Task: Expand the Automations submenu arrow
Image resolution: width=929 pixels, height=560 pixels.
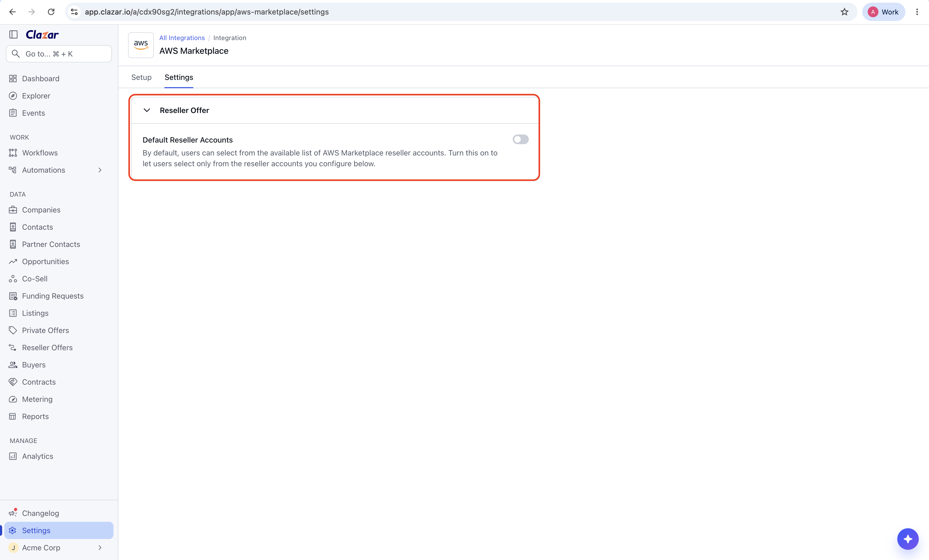Action: click(100, 170)
